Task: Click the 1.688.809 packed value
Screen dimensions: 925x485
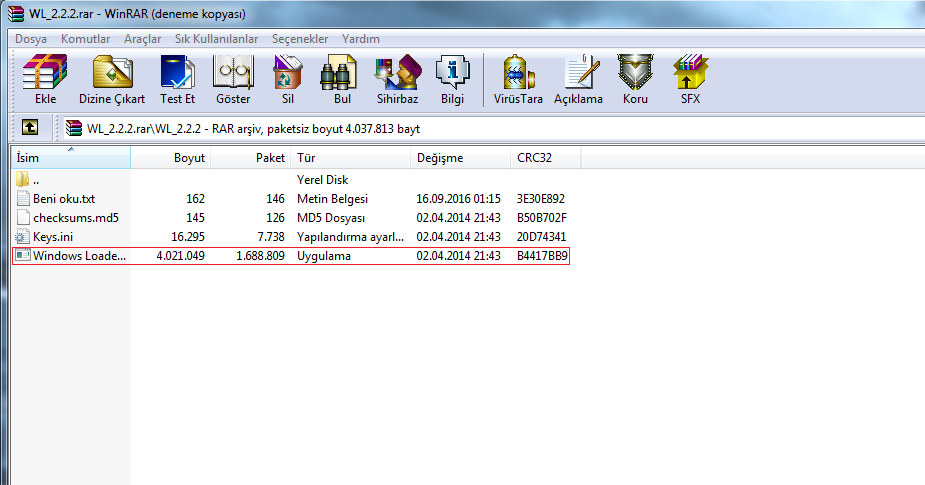Action: point(260,255)
